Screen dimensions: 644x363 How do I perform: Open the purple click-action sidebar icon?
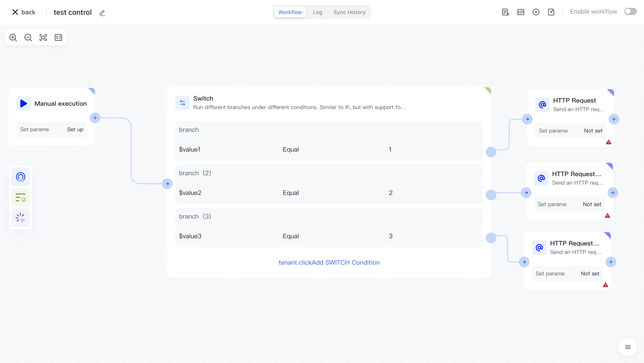21,218
